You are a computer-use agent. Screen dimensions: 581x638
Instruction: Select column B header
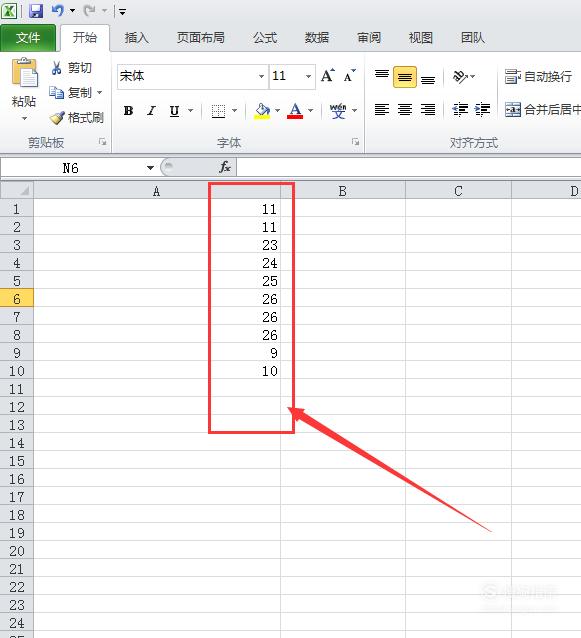343,191
